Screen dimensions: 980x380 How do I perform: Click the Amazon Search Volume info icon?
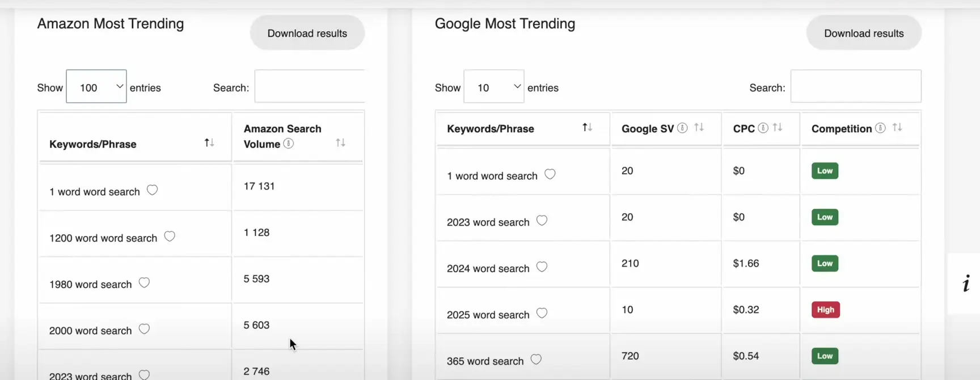(289, 143)
